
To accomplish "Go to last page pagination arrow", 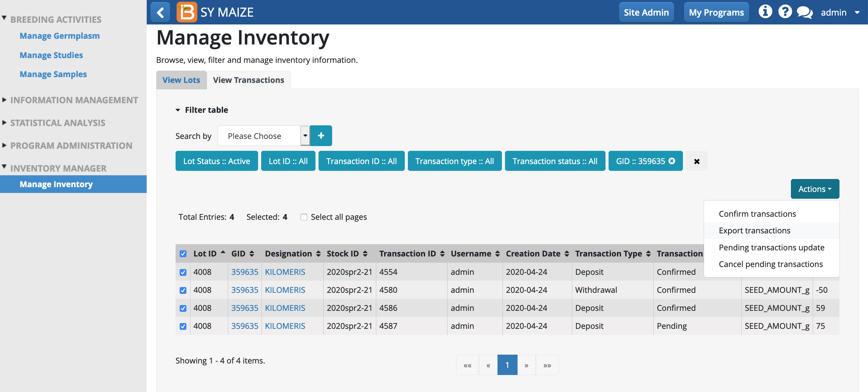I will pos(547,365).
